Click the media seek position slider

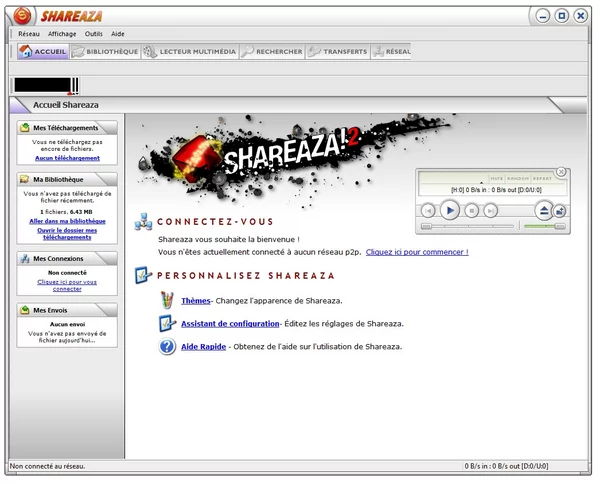pos(467,227)
